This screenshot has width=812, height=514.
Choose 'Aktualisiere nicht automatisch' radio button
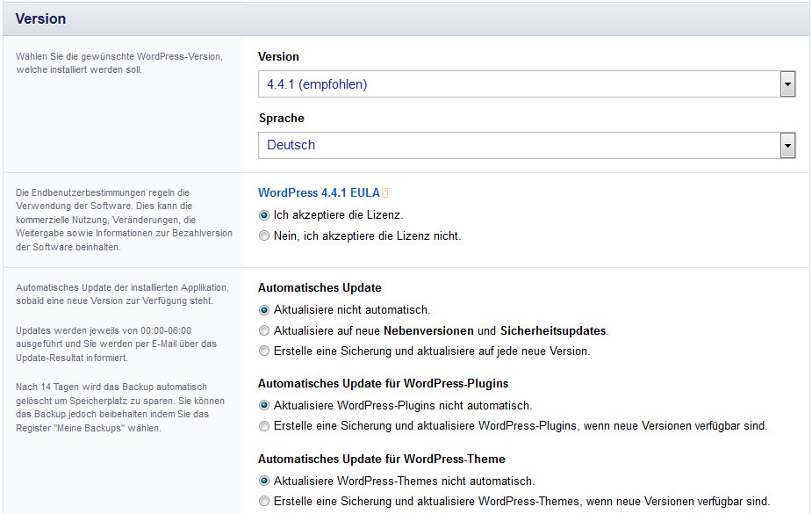click(264, 310)
